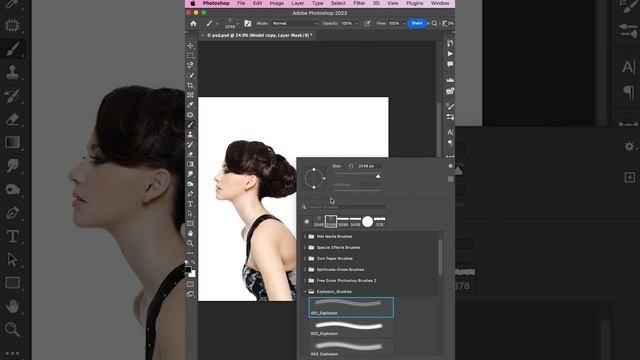
Task: Select the Type tool in front window toolbar
Action: [190, 204]
